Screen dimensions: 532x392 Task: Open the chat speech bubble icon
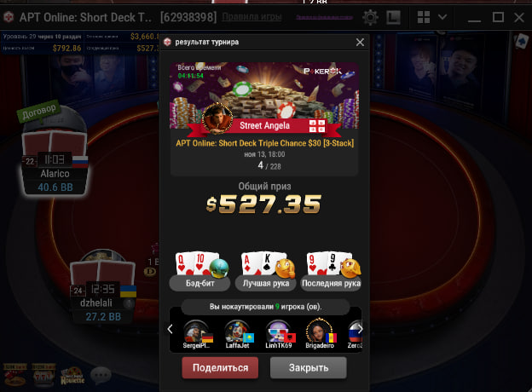pos(101,376)
